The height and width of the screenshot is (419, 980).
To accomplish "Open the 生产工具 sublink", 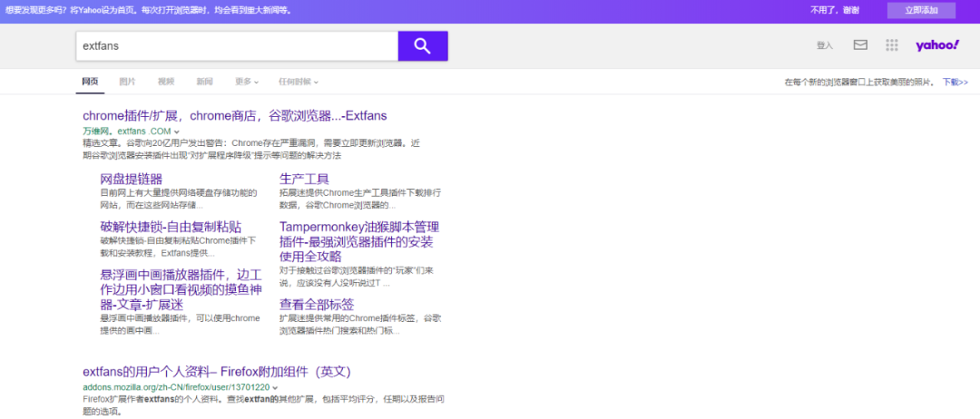I will 304,180.
